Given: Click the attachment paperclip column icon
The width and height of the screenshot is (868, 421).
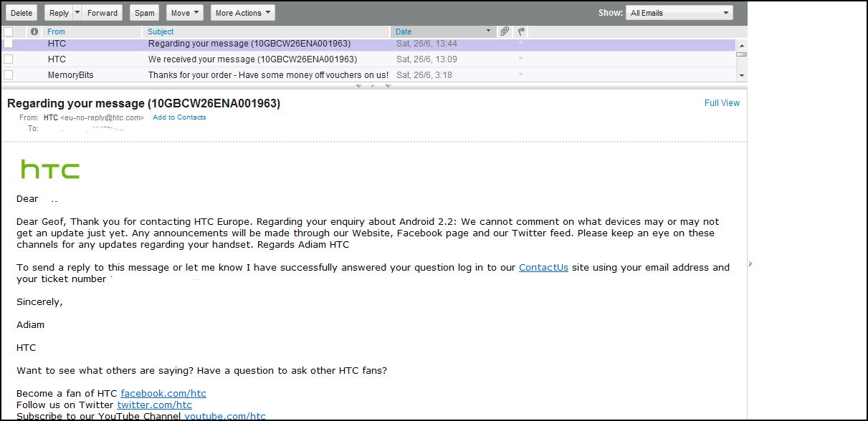Looking at the screenshot, I should tap(505, 32).
